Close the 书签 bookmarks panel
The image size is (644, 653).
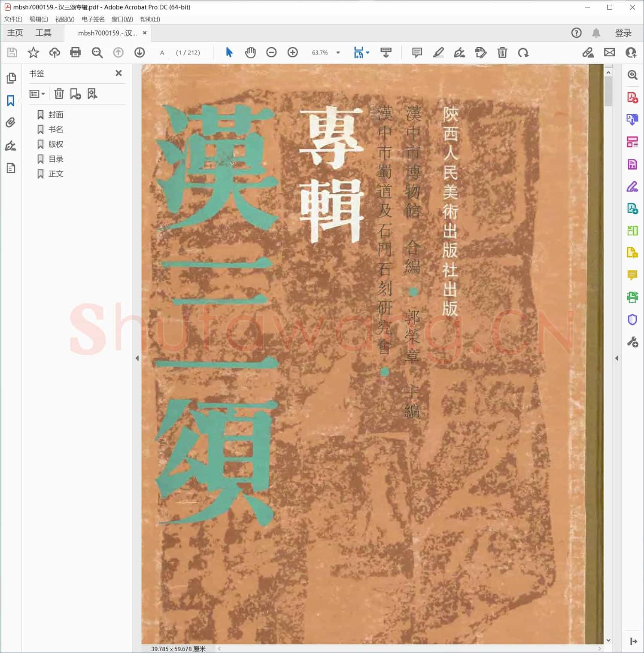[118, 73]
